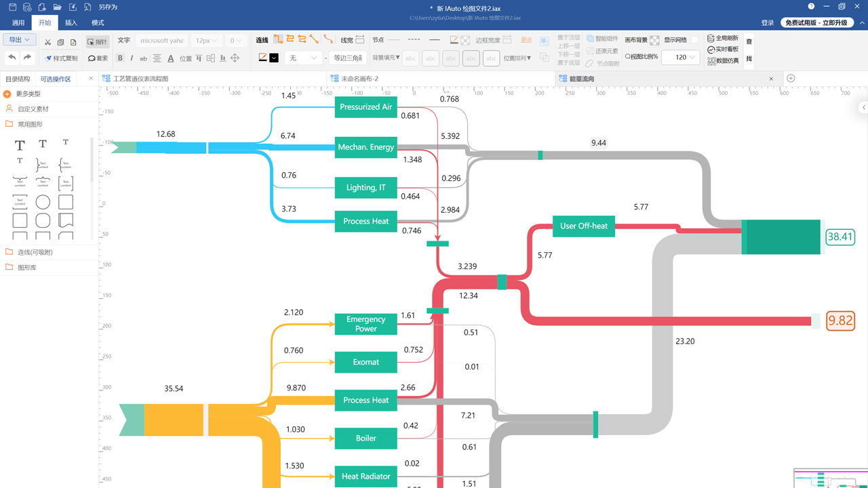Switch to the 插入 ribbon tab
868x488 pixels.
(71, 22)
